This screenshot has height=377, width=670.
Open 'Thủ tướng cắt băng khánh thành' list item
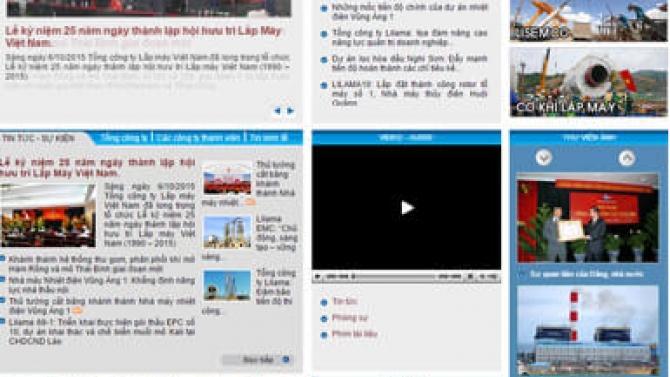(x=102, y=306)
